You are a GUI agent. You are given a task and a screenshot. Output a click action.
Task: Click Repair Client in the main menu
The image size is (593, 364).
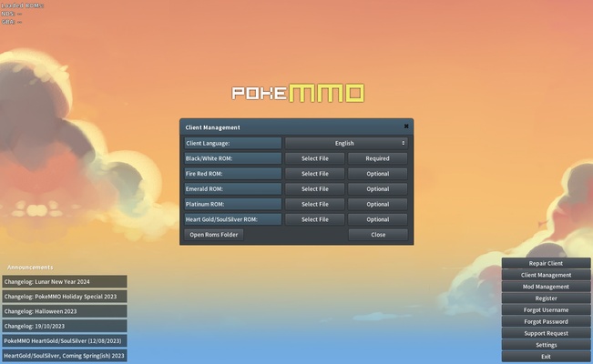546,263
